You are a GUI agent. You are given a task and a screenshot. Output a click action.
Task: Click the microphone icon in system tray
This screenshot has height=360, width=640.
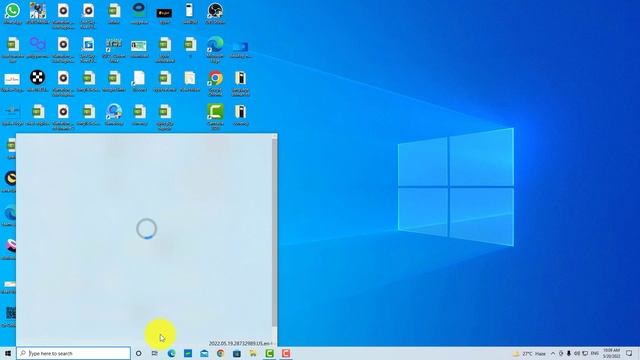(x=569, y=353)
